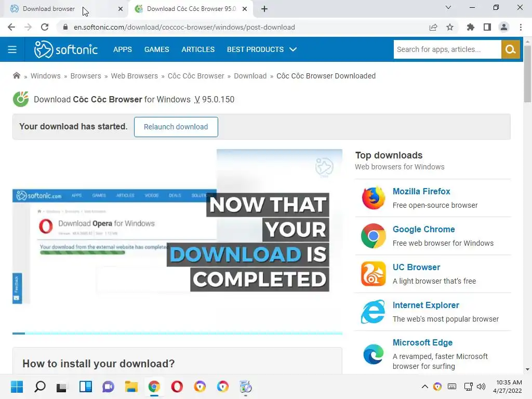Open the ARTICLES menu
The width and height of the screenshot is (532, 399).
[198, 49]
